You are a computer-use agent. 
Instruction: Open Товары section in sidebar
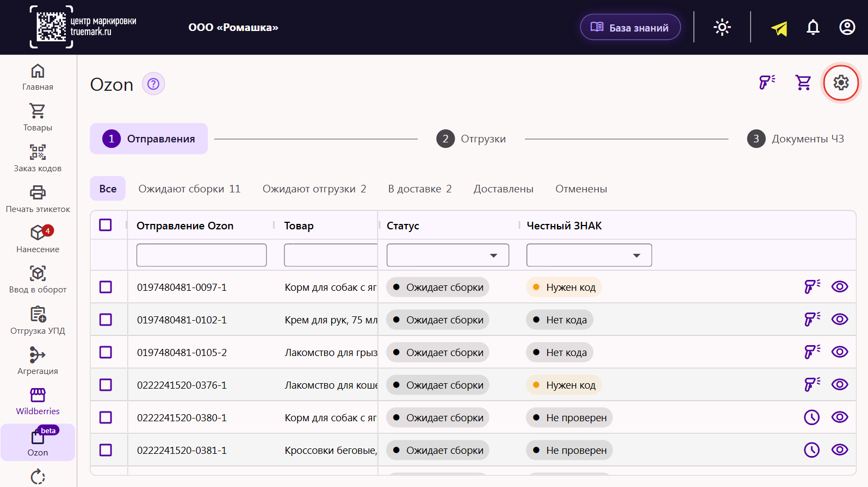[38, 117]
